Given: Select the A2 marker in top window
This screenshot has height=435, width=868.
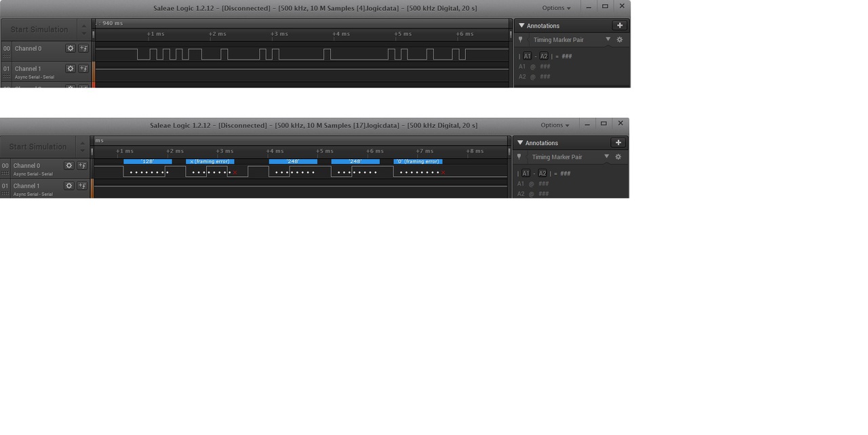Looking at the screenshot, I should click(x=544, y=56).
